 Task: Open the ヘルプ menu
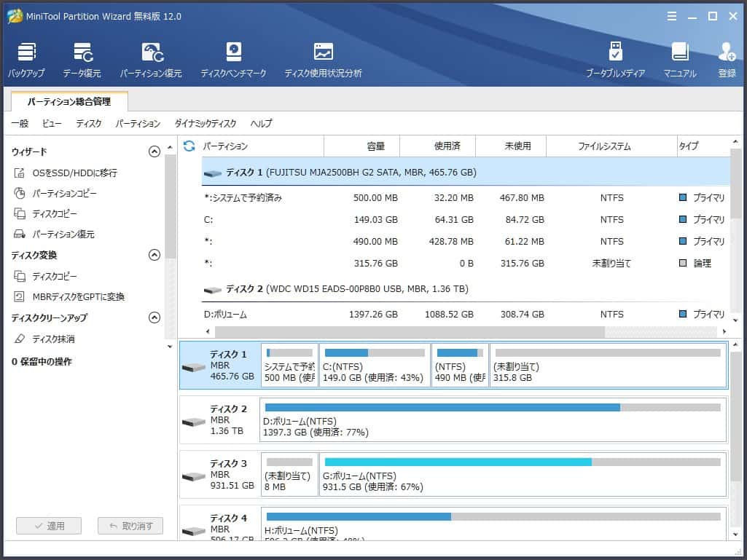tap(262, 123)
